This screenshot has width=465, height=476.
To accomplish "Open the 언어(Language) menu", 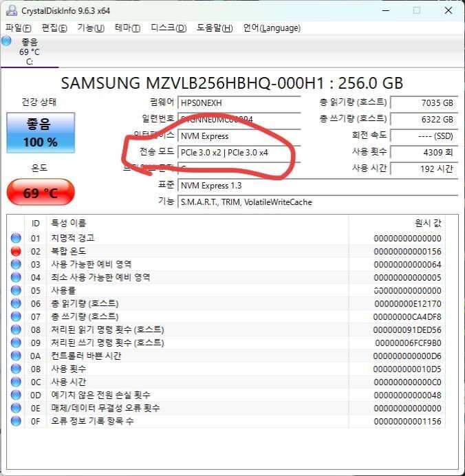I will tap(272, 28).
